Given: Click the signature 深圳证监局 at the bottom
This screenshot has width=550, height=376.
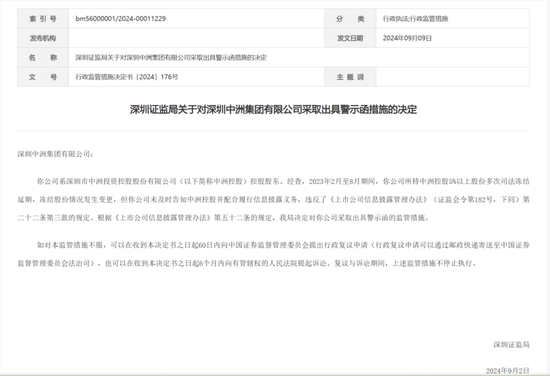Looking at the screenshot, I should pos(511,344).
